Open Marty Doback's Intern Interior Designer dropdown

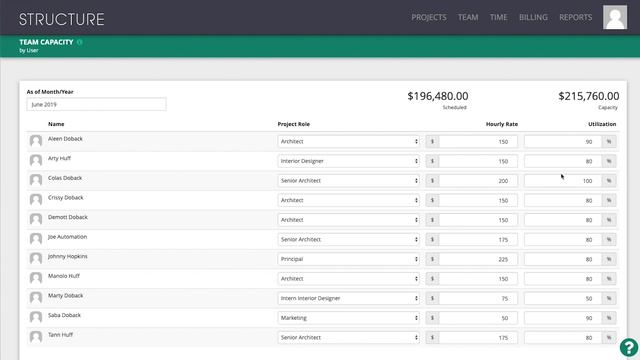coord(349,298)
